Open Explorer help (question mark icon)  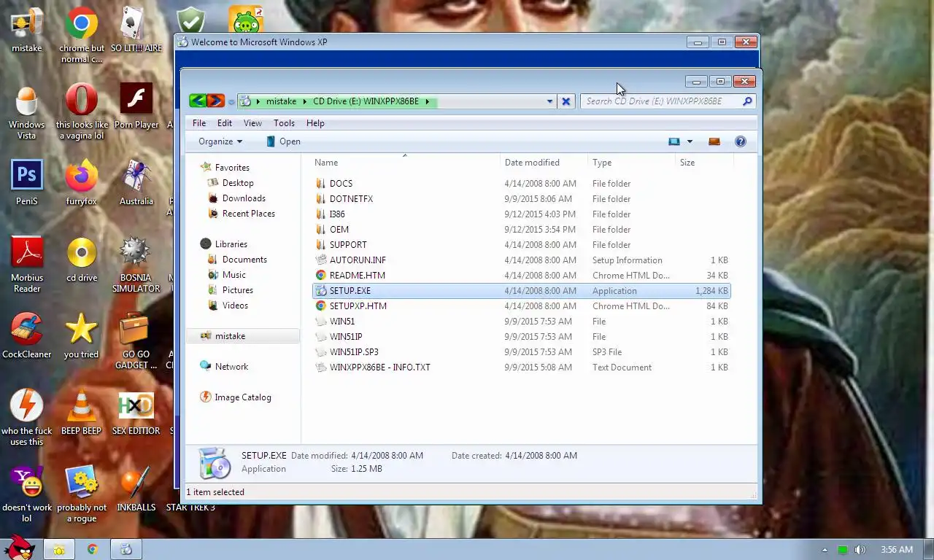pos(741,141)
